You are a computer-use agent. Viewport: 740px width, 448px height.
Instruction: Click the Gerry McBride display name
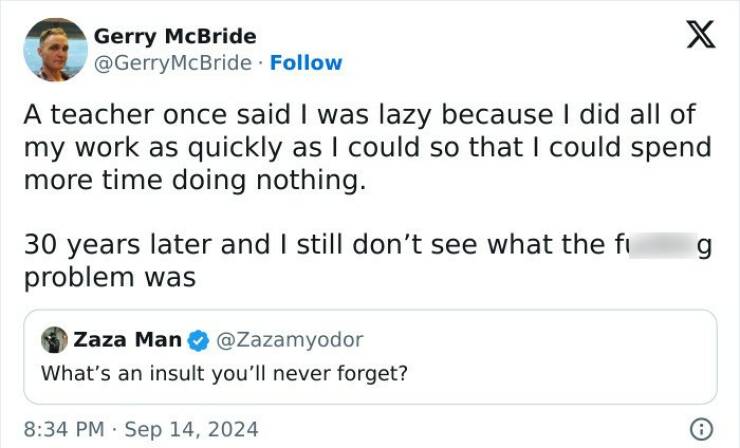(x=175, y=36)
